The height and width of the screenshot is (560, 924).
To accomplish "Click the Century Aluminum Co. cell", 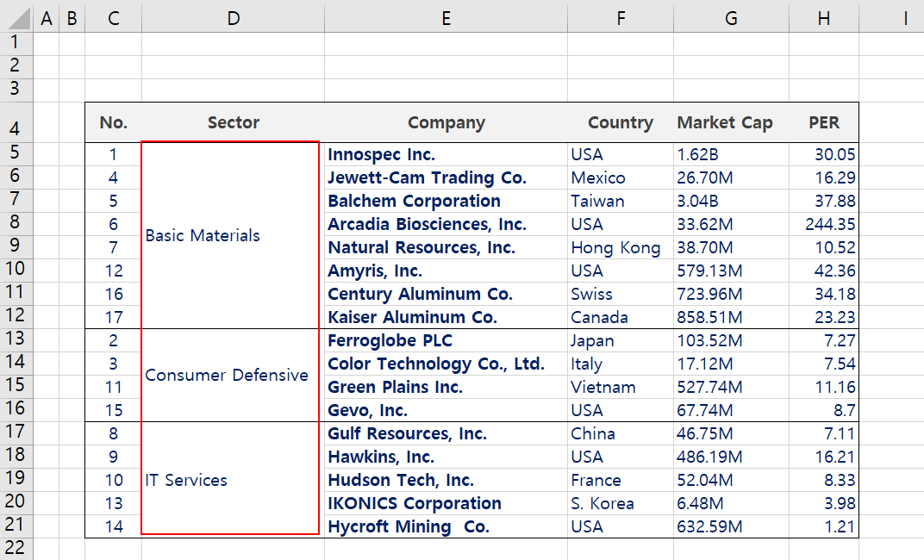I will click(x=446, y=294).
